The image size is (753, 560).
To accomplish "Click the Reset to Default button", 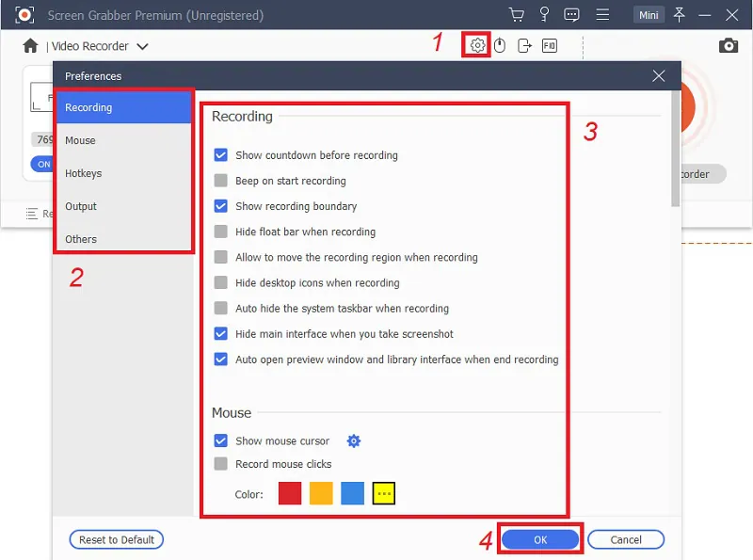I will pyautogui.click(x=116, y=538).
